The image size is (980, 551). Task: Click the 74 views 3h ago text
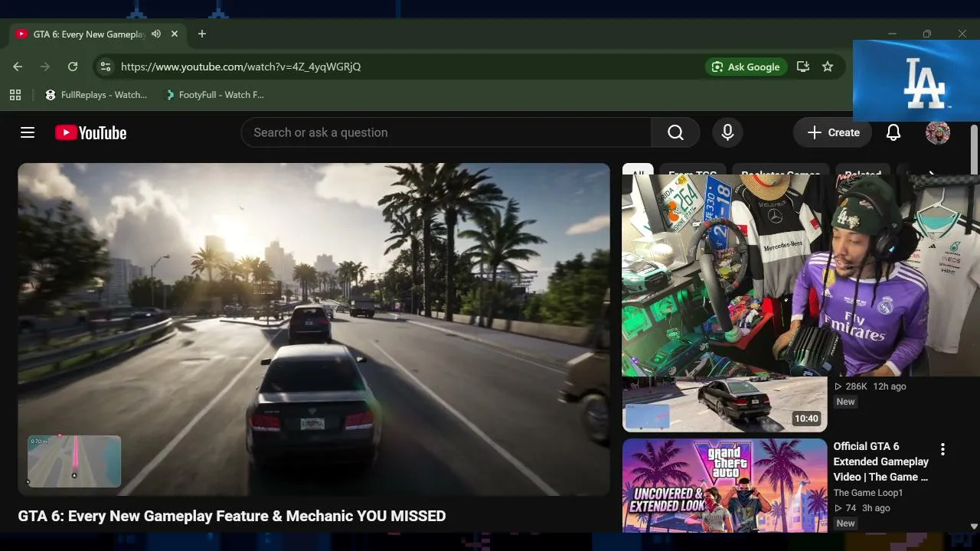[861, 508]
